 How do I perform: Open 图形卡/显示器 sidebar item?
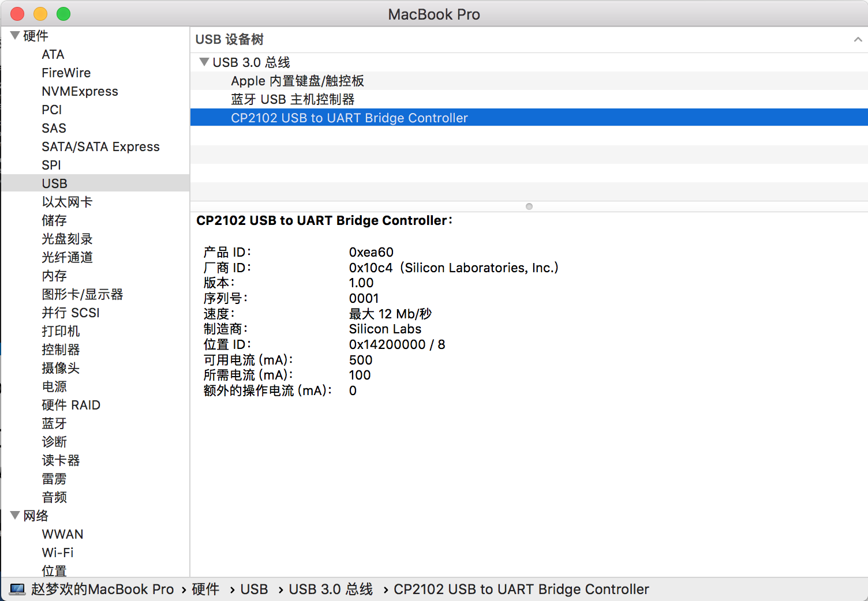coord(82,294)
